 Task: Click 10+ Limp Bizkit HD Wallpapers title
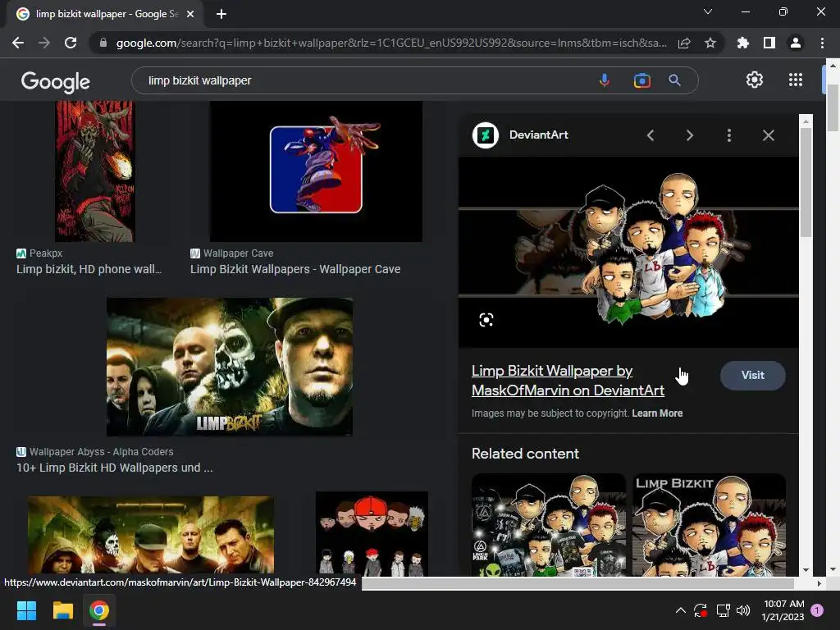click(x=115, y=468)
